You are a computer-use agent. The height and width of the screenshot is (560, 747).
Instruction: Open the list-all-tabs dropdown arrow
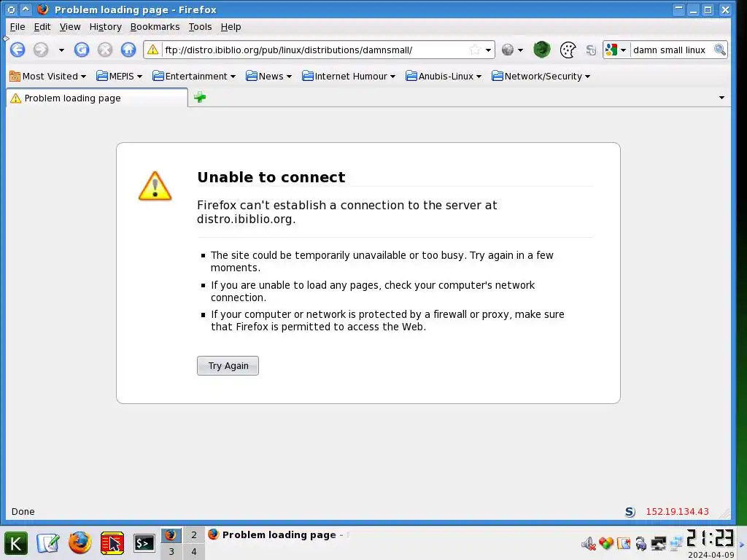point(721,98)
